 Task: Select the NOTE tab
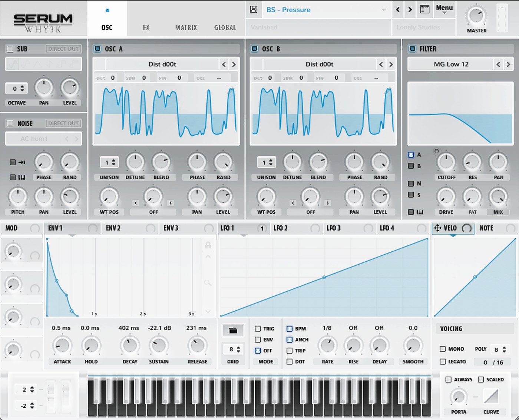coord(496,228)
